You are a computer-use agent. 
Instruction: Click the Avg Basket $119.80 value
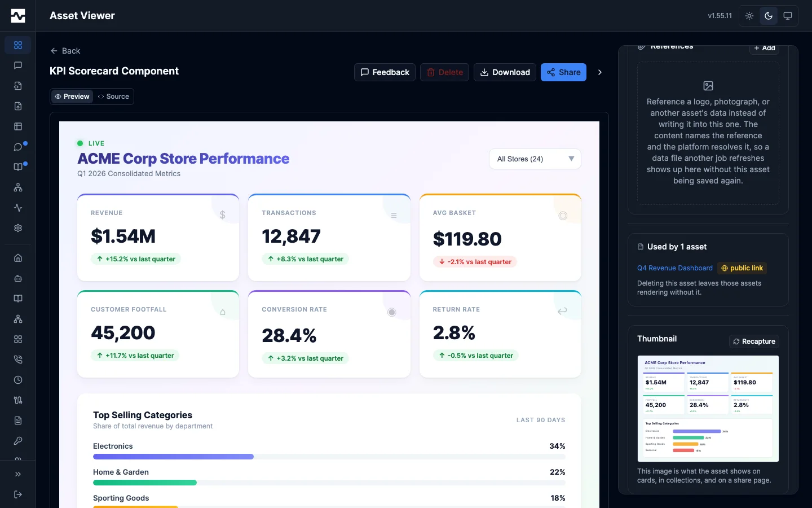click(x=467, y=239)
